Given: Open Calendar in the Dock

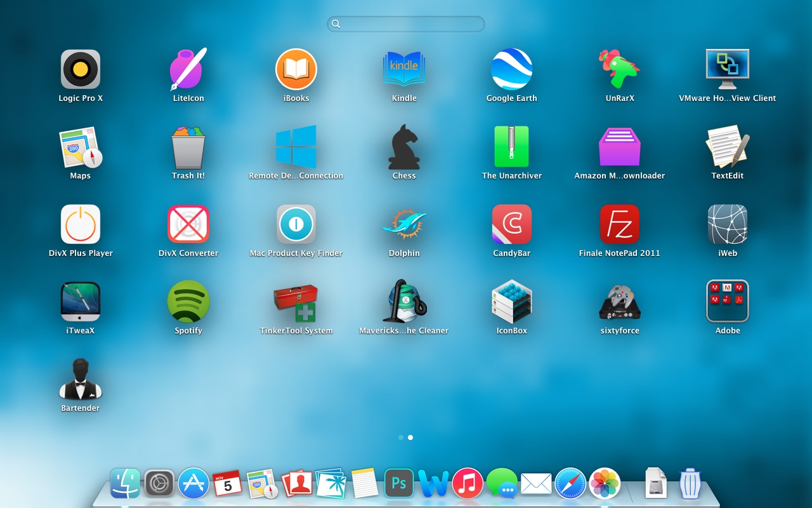Looking at the screenshot, I should (x=228, y=484).
